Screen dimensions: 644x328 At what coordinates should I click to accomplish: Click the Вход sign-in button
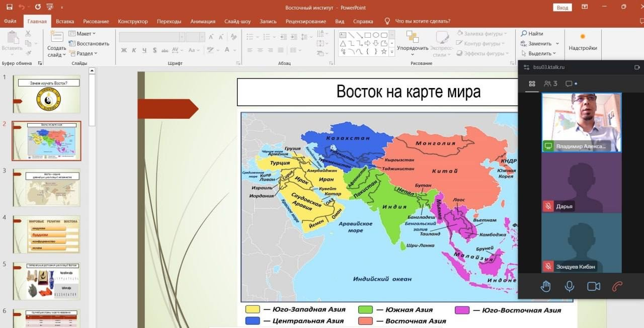pos(562,8)
